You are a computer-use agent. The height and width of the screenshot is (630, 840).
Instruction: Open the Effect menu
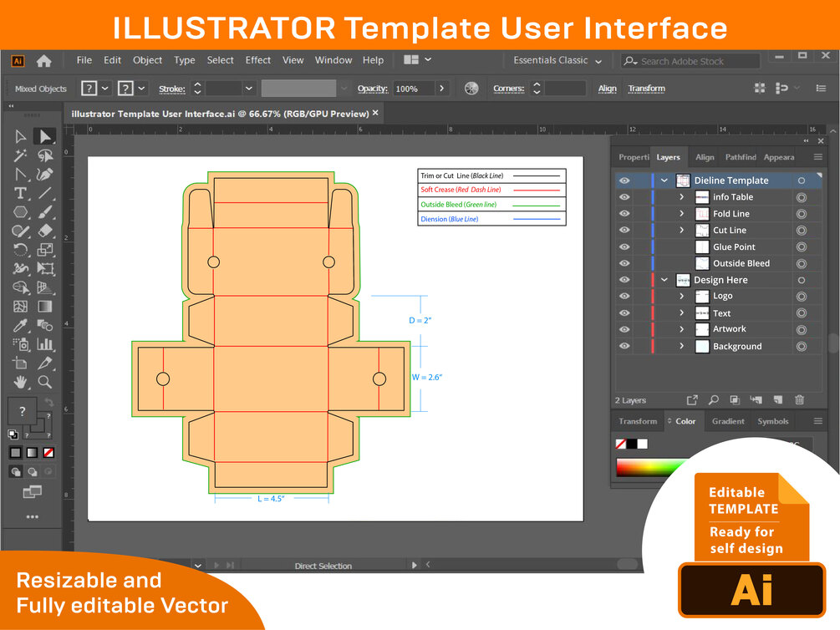click(x=257, y=60)
